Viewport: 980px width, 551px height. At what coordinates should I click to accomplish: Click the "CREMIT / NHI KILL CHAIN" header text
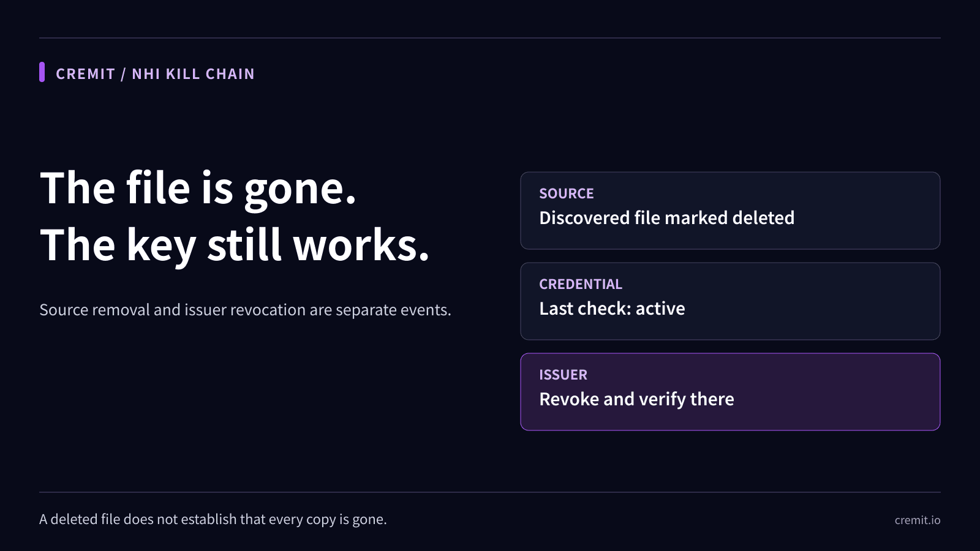tap(155, 74)
